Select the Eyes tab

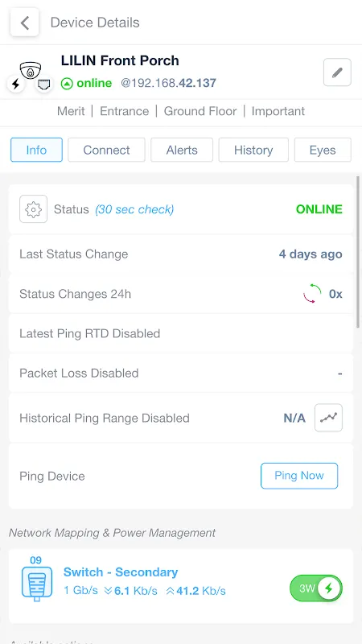click(x=323, y=150)
